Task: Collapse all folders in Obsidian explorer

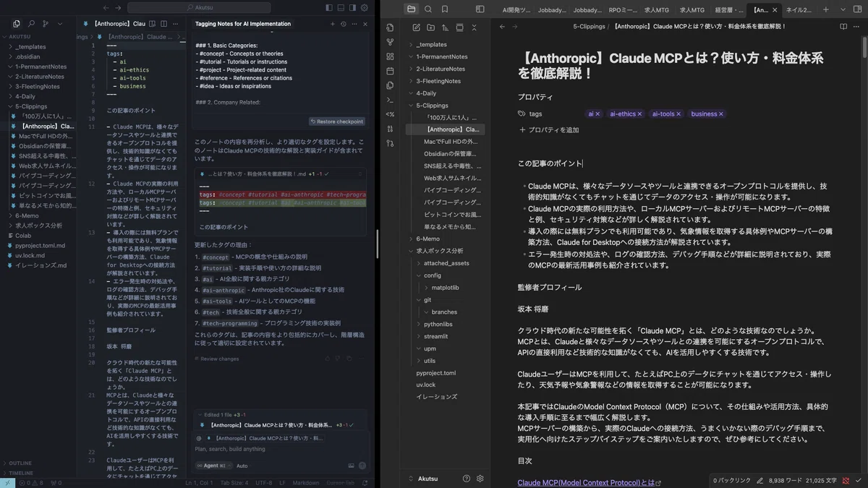Action: 474,27
